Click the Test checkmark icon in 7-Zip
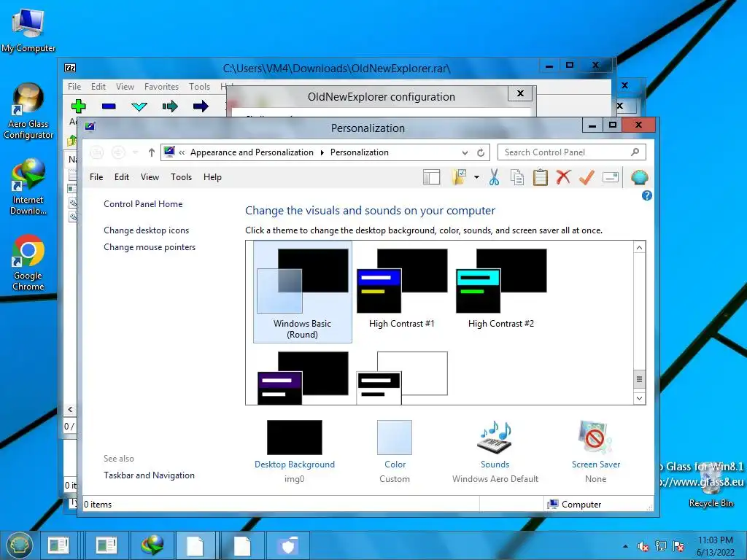 (x=139, y=106)
